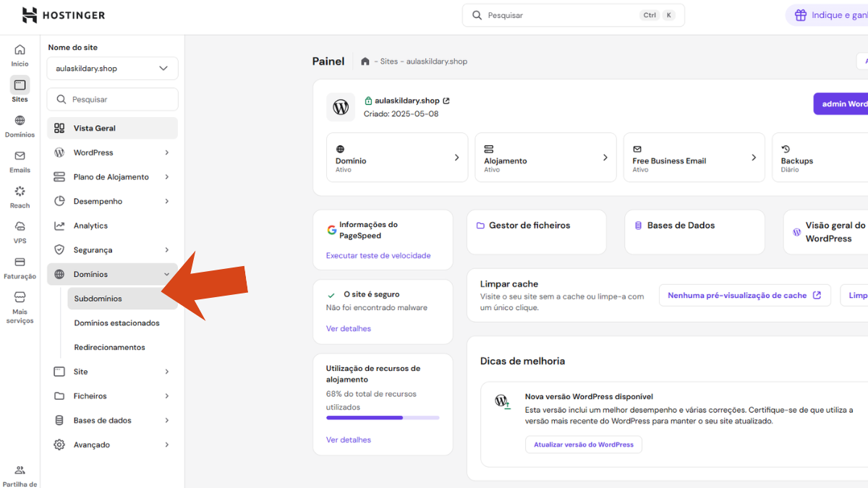Click the resource usage progress bar
Viewport: 868px width, 488px height.
click(x=383, y=417)
